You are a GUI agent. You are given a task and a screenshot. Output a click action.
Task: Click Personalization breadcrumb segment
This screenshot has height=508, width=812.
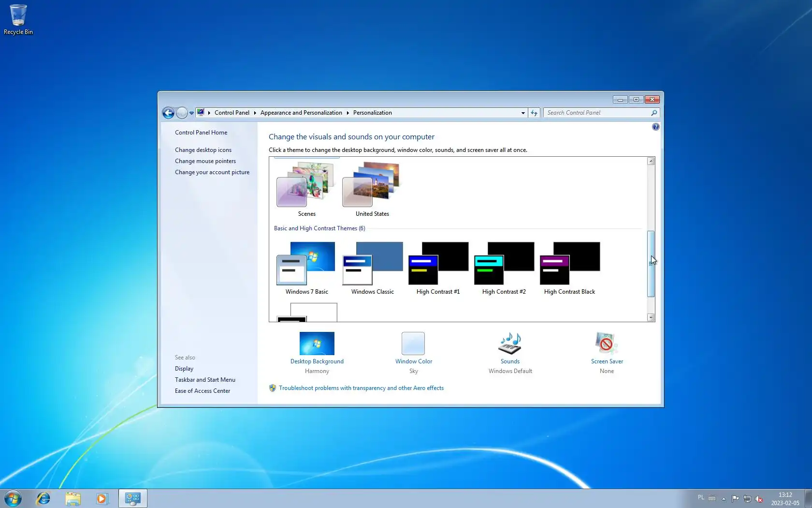pyautogui.click(x=373, y=113)
